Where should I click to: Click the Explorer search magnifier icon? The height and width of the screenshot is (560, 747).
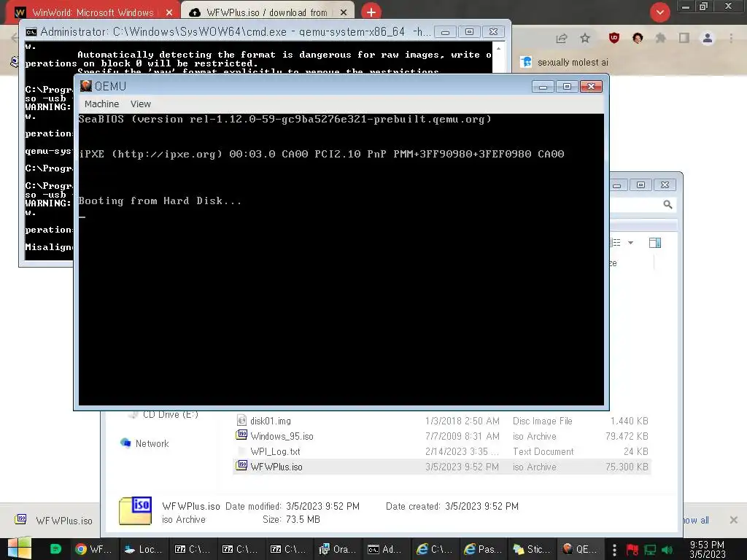(x=668, y=205)
